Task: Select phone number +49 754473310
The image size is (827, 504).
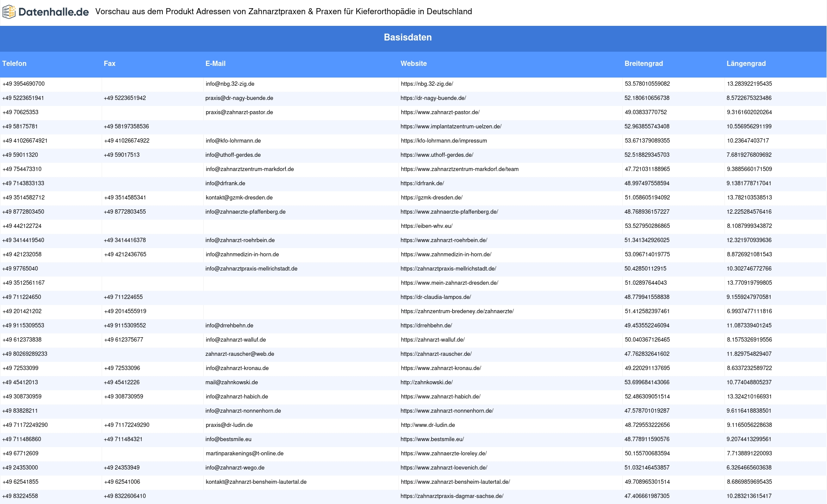Action: click(x=22, y=169)
